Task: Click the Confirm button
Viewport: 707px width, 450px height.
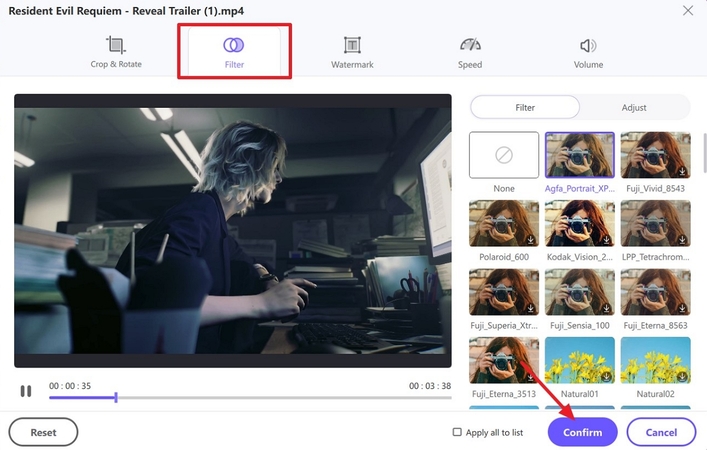Action: click(x=582, y=432)
